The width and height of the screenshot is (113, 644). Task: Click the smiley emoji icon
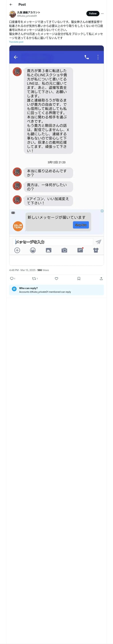pos(33,250)
